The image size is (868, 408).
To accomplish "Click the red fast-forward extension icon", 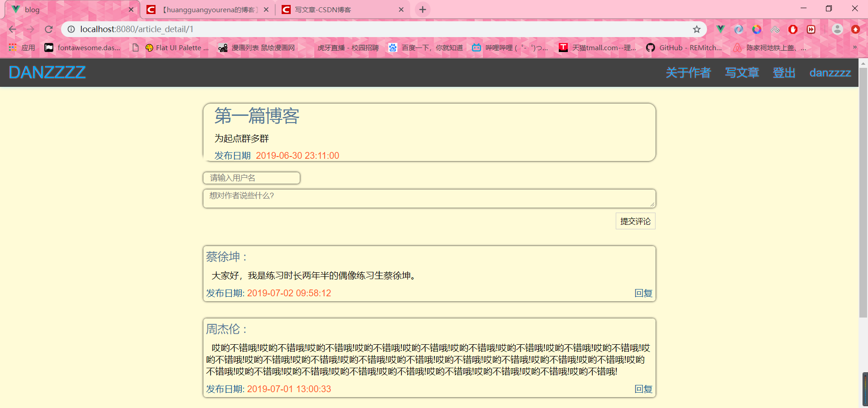I will pyautogui.click(x=811, y=29).
